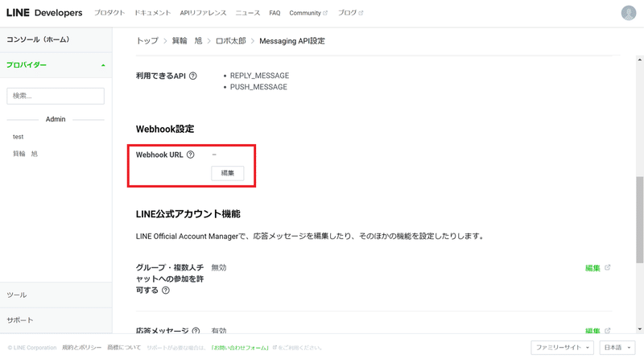The height and width of the screenshot is (359, 644).
Task: Click the PUSH_MESSAGE text
Action: point(258,87)
